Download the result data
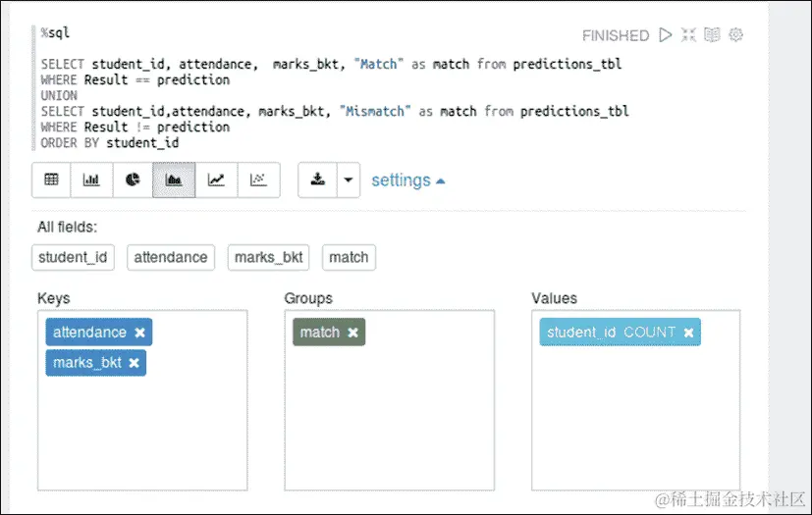Screen dimensions: 812x515 point(317,180)
